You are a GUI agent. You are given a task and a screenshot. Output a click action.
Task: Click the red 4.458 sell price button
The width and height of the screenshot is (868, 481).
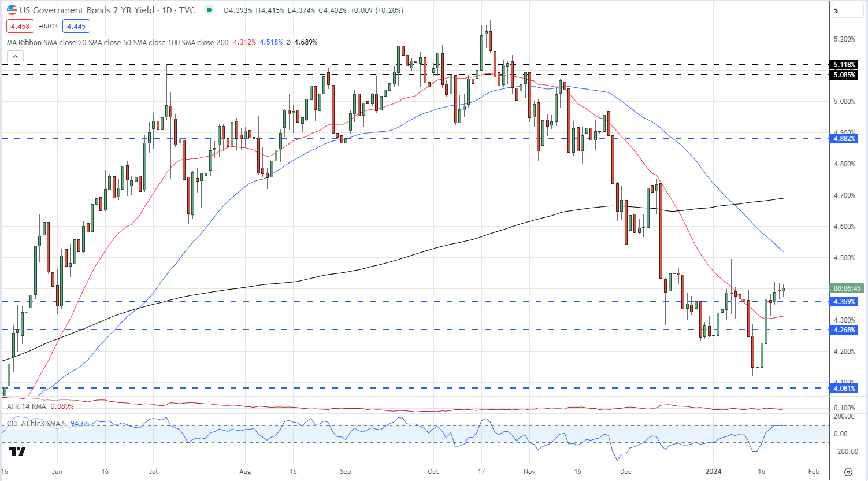pos(20,26)
